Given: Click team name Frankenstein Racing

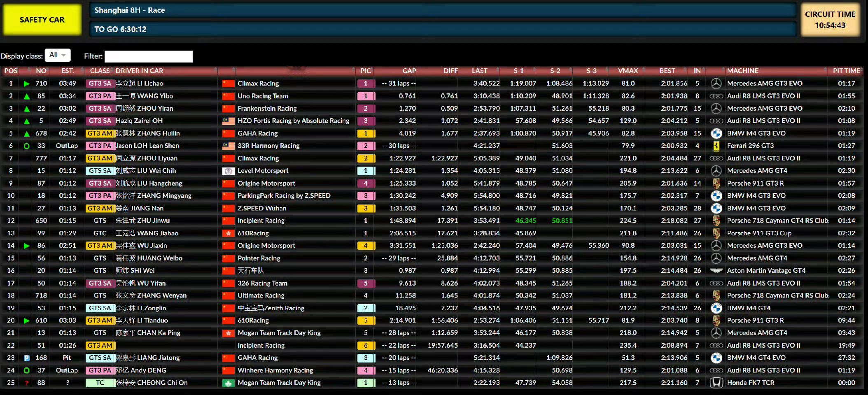Looking at the screenshot, I should tap(267, 109).
